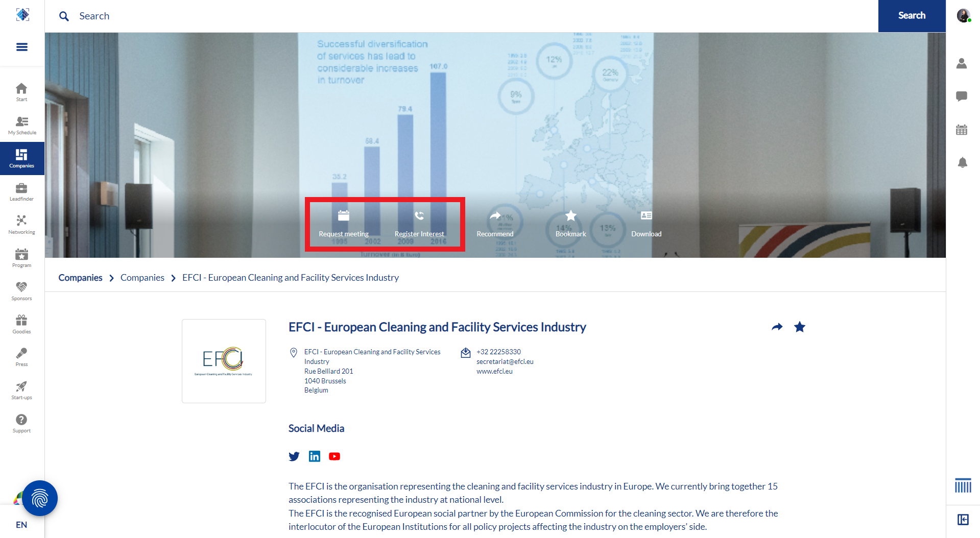Click the address line Rue Belliard 201
The height and width of the screenshot is (538, 980).
click(x=328, y=371)
